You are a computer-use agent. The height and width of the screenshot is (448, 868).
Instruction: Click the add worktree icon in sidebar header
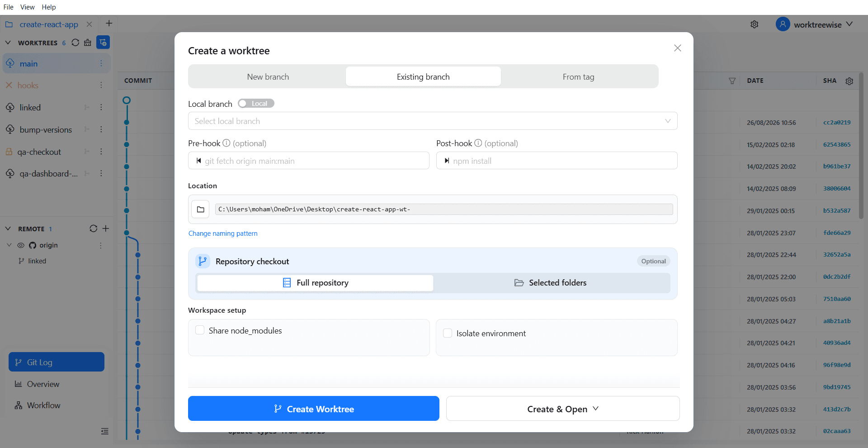coord(103,43)
